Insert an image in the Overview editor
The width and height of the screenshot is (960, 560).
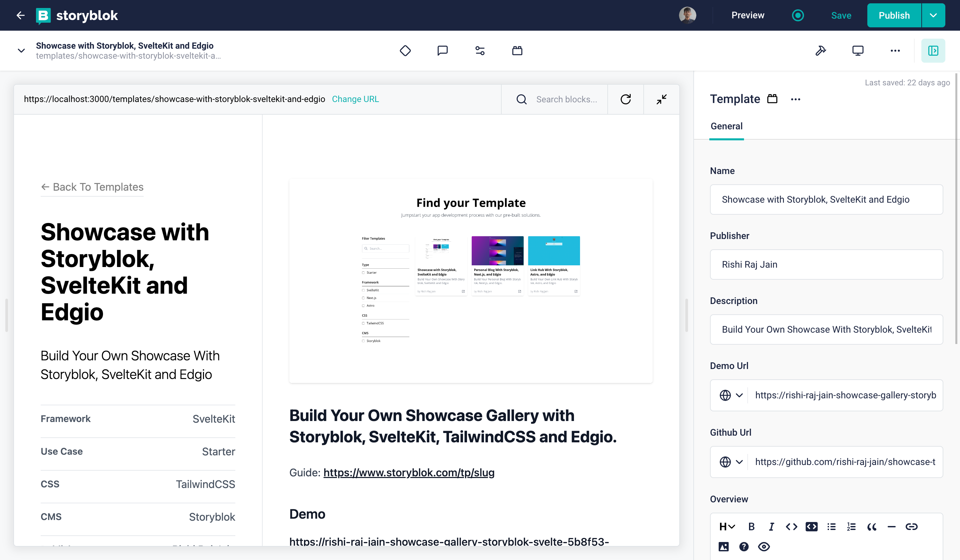tap(723, 546)
